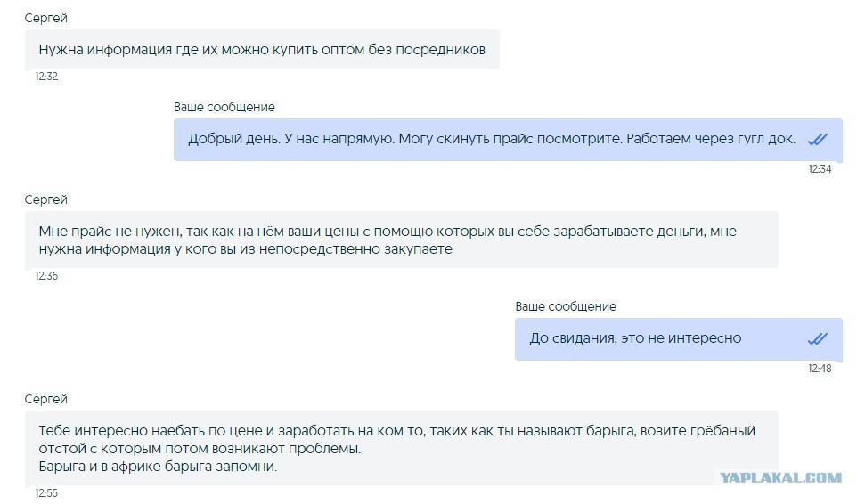Click the 12:36 timestamp

click(x=46, y=276)
